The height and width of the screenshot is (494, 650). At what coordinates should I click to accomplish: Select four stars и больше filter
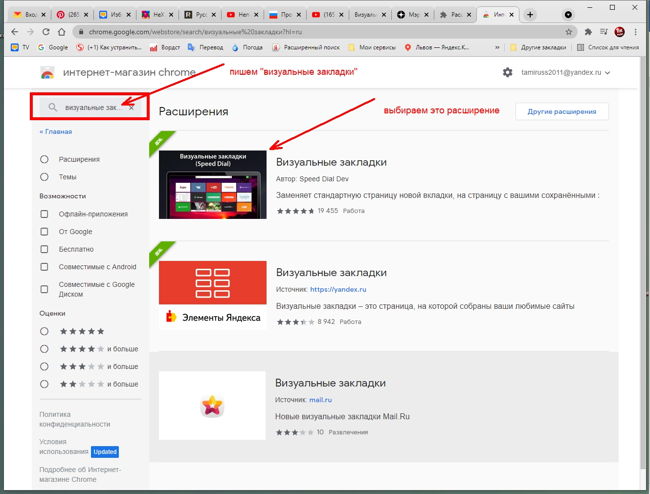(44, 349)
